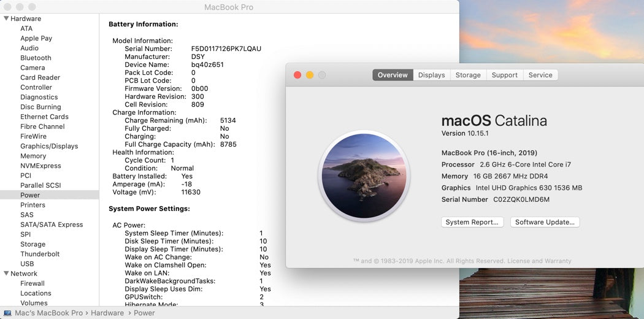The height and width of the screenshot is (319, 644).
Task: Click battery serial number F5D0117126PK7LQAU
Action: (x=226, y=48)
